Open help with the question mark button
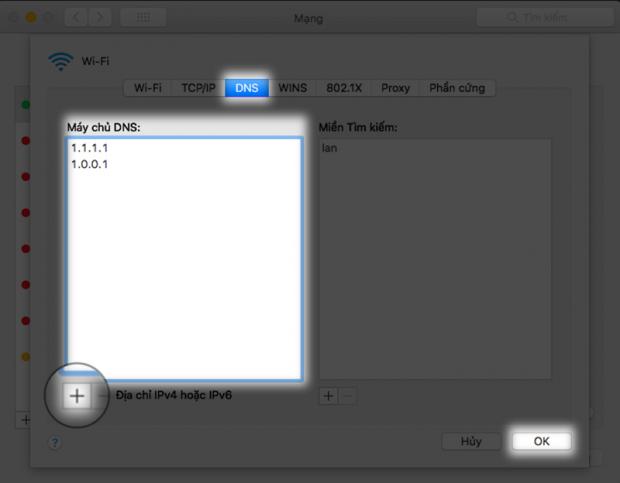This screenshot has height=483, width=620. (x=54, y=441)
